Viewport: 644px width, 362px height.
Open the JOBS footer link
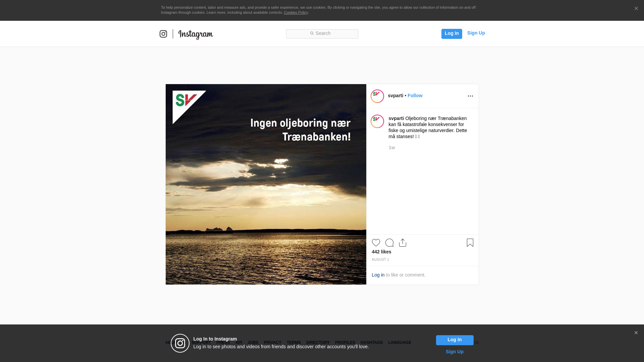[253, 343]
